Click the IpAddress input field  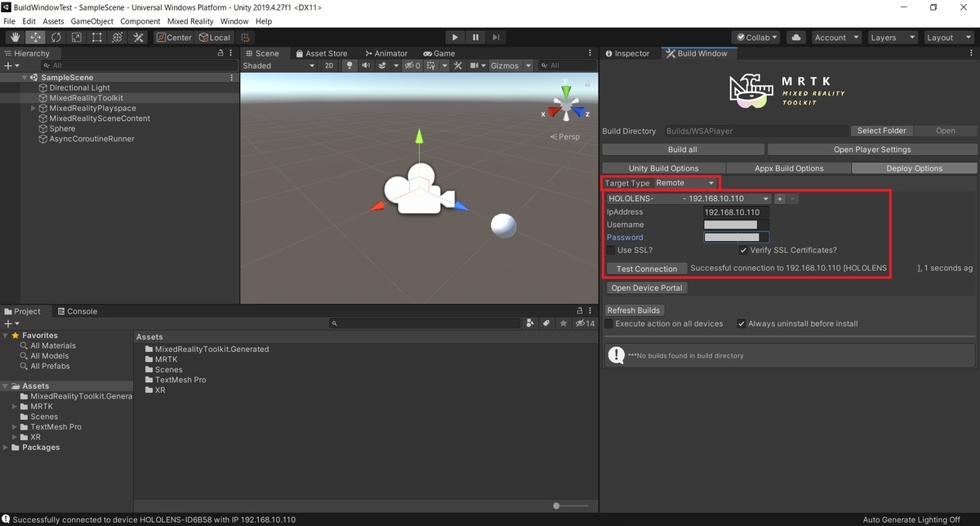736,212
